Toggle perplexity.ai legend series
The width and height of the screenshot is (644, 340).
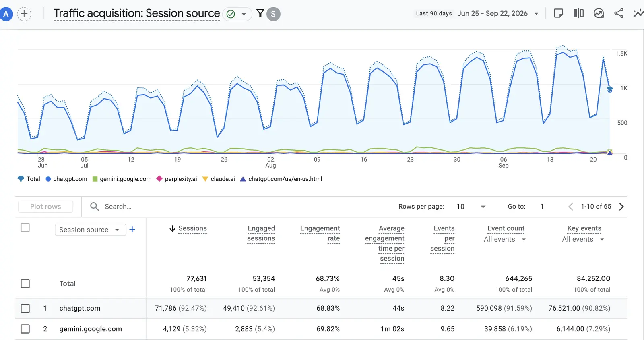[x=177, y=179]
